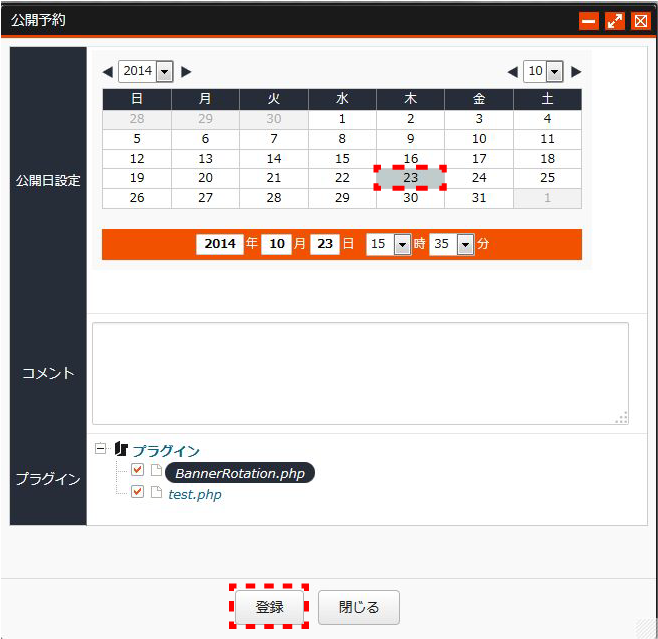The width and height of the screenshot is (658, 639).
Task: Select date 14 in the calendar
Action: coord(274,159)
